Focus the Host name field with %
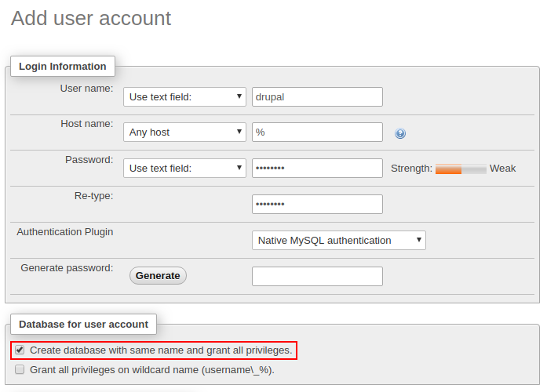The height and width of the screenshot is (392, 547). click(x=317, y=132)
